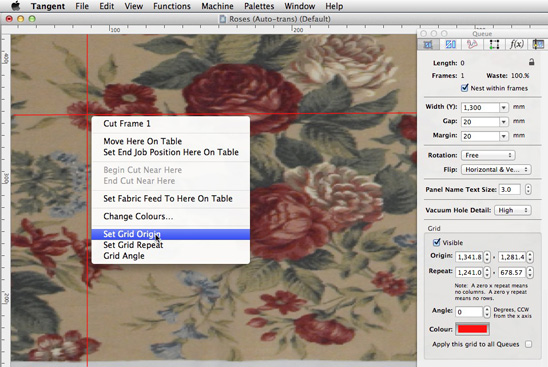Viewport: 548px width, 367px height.
Task: Click the Repeat field showing 678.57
Action: point(512,272)
